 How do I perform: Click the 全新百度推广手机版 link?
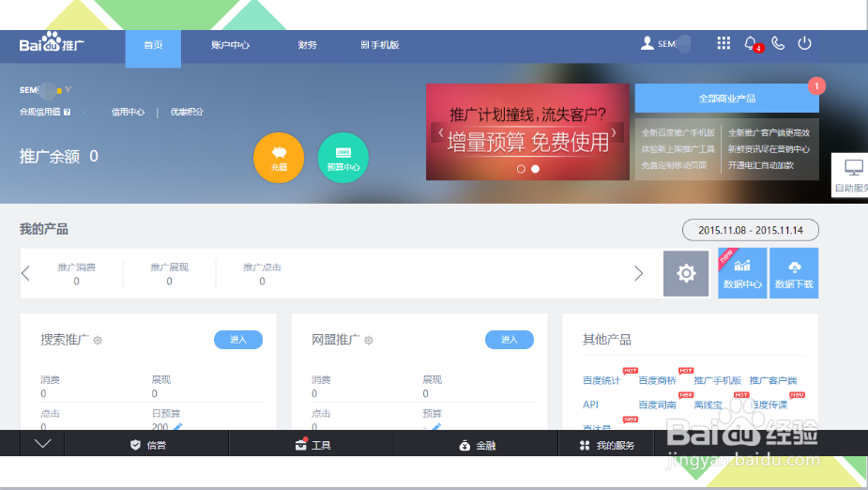(678, 133)
